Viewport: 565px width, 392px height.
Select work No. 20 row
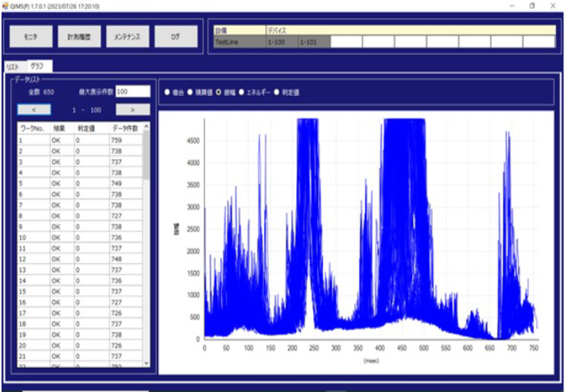click(81, 345)
